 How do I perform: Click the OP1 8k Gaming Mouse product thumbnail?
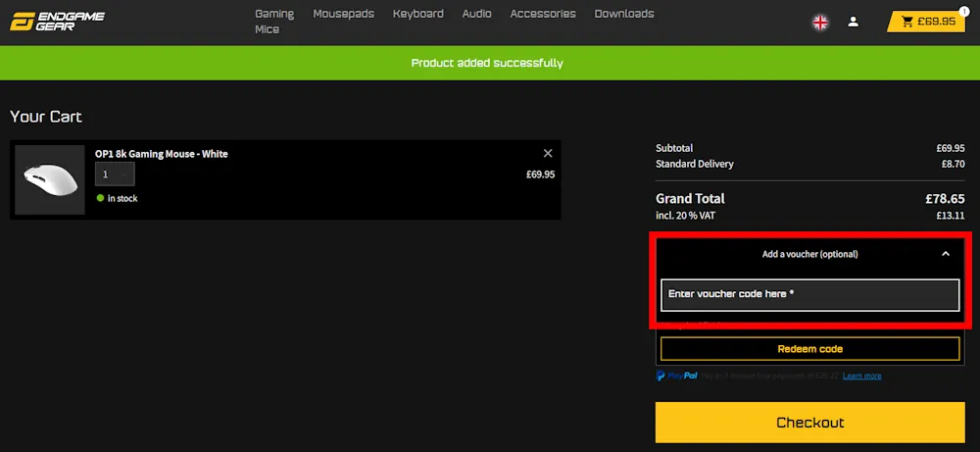[50, 180]
